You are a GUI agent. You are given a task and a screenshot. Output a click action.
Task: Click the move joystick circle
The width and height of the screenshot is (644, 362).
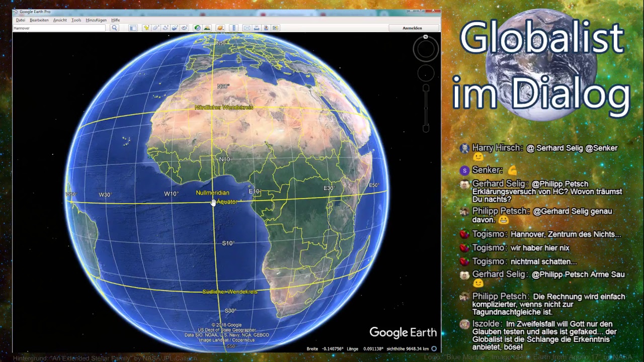[x=426, y=73]
